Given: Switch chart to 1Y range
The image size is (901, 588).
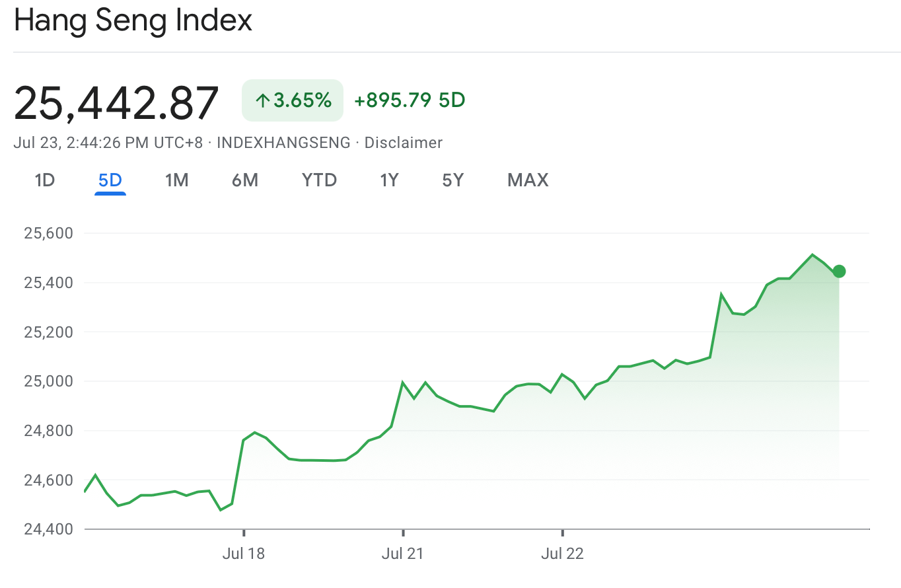Looking at the screenshot, I should pyautogui.click(x=389, y=180).
